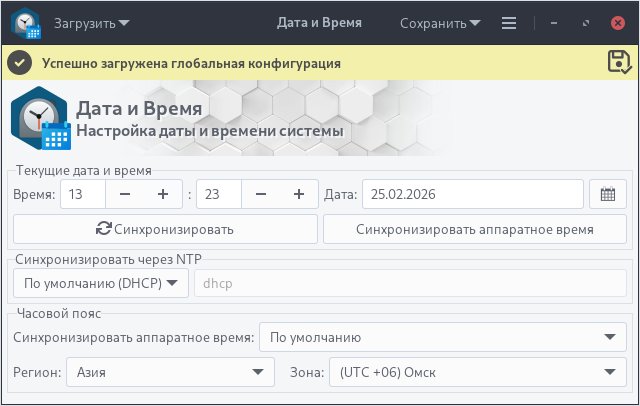
Task: Expand the По умолчанию (DHCP) NTP dropdown
Action: coord(101,283)
